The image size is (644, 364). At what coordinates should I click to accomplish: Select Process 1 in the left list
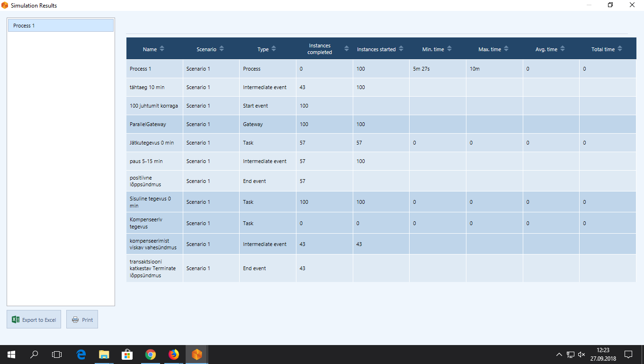point(61,26)
